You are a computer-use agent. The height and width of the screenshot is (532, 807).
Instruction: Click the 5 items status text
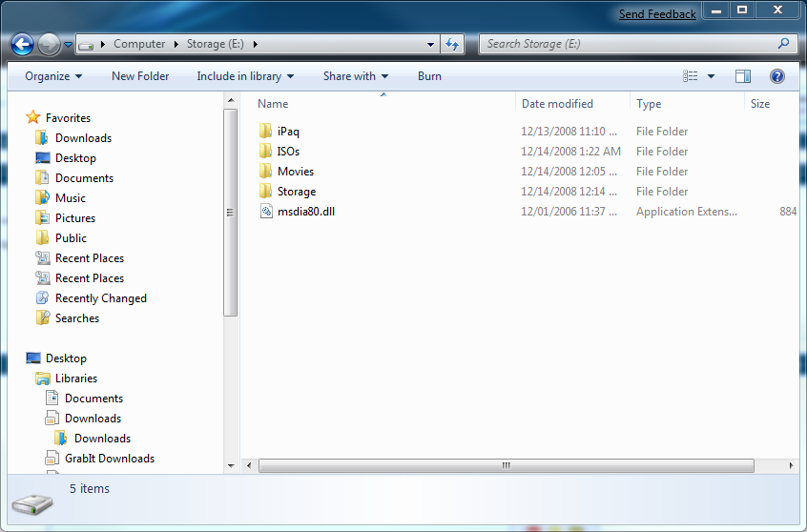click(x=90, y=488)
